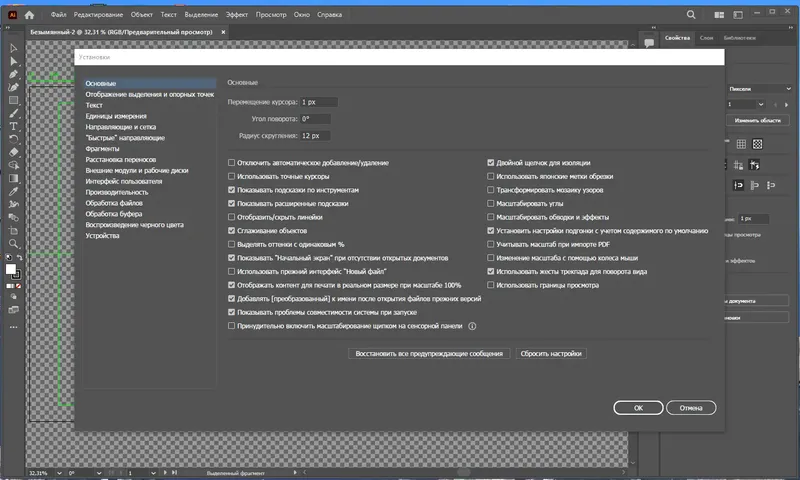Image resolution: width=800 pixels, height=480 pixels.
Task: Enable 'Использовать точные курсоры' checkbox
Action: click(x=232, y=176)
